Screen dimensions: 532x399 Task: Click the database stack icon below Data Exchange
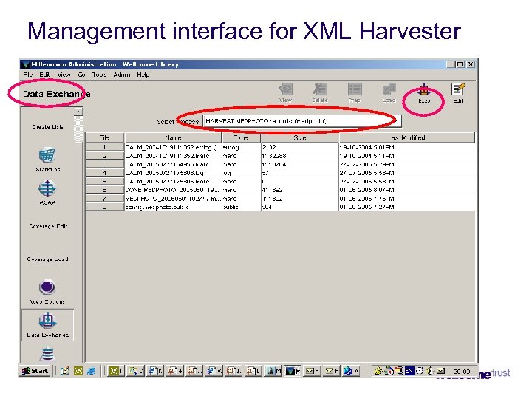point(47,354)
